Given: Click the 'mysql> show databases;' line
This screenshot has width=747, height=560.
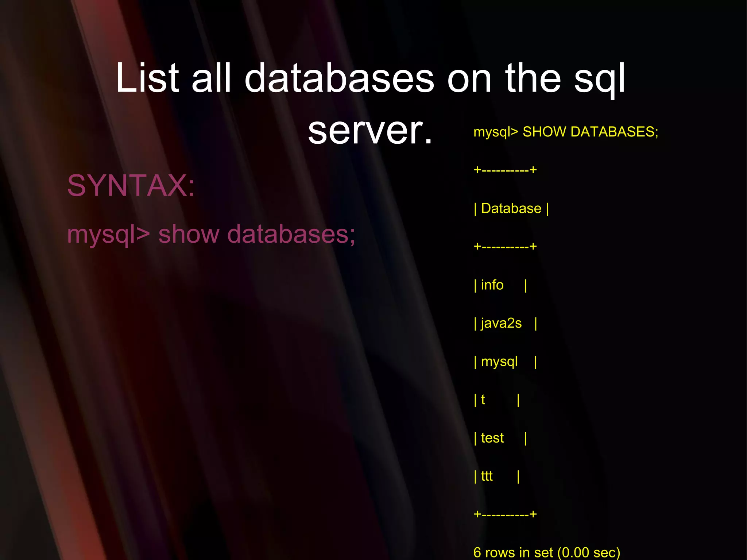Looking at the screenshot, I should click(211, 234).
